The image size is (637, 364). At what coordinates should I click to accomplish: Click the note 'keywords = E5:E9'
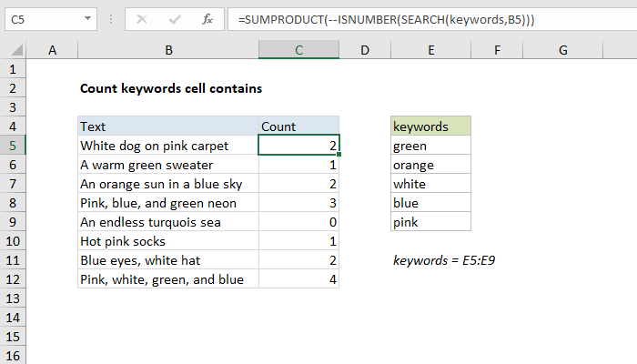pyautogui.click(x=444, y=260)
